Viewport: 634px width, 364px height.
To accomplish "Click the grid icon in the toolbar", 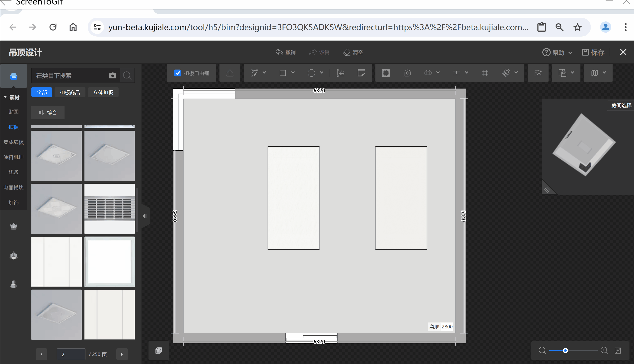I will (x=485, y=73).
